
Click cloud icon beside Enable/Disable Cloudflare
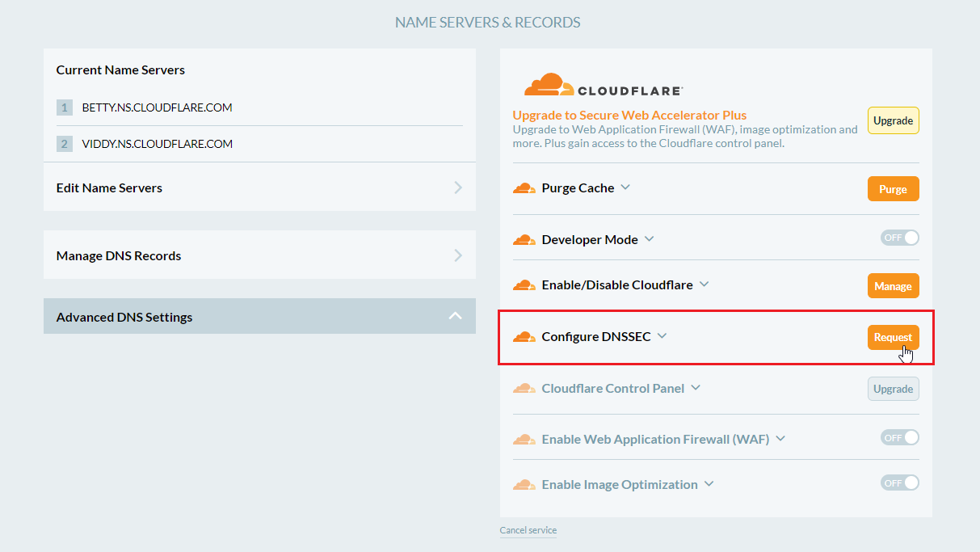click(524, 285)
